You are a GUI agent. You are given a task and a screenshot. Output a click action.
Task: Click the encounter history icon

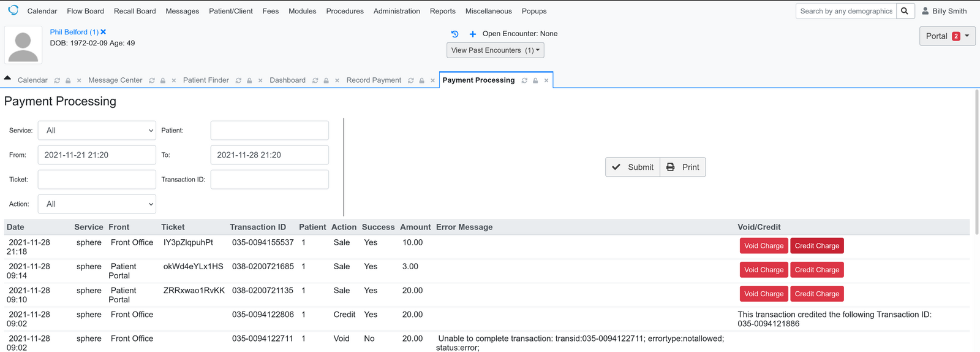point(454,34)
